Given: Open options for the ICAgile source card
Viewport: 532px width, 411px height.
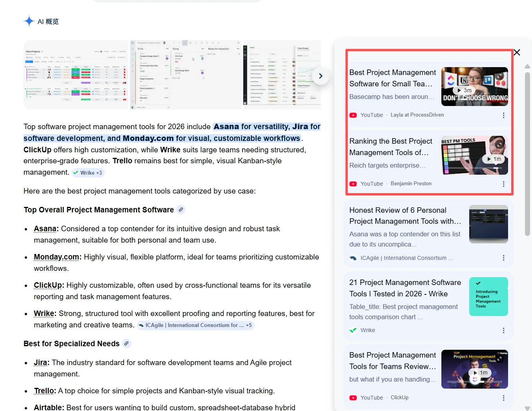Looking at the screenshot, I should tap(503, 258).
